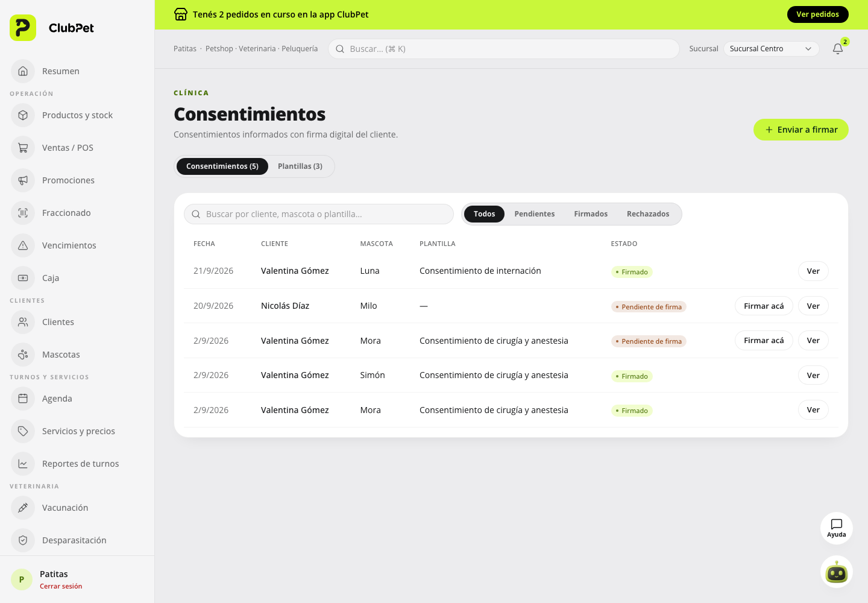Open Mascotas paw icon
The image size is (868, 603).
point(23,355)
